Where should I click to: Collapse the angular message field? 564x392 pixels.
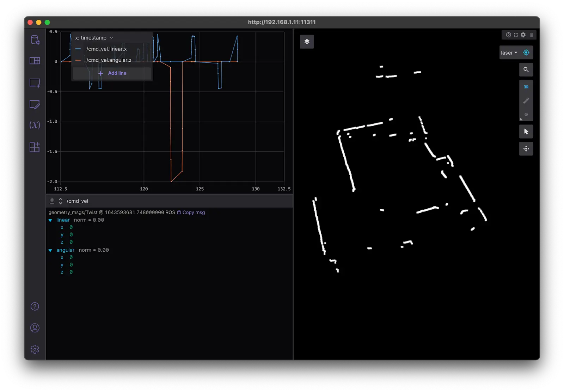[x=50, y=250]
